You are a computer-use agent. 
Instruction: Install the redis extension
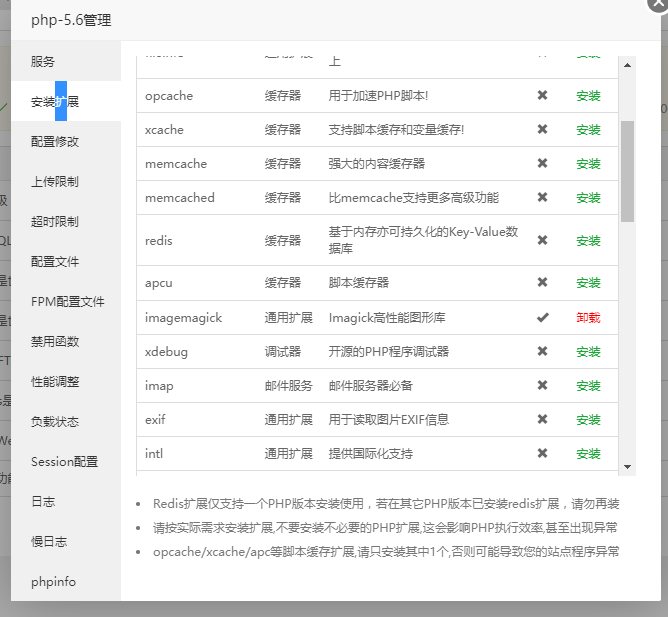(x=588, y=241)
